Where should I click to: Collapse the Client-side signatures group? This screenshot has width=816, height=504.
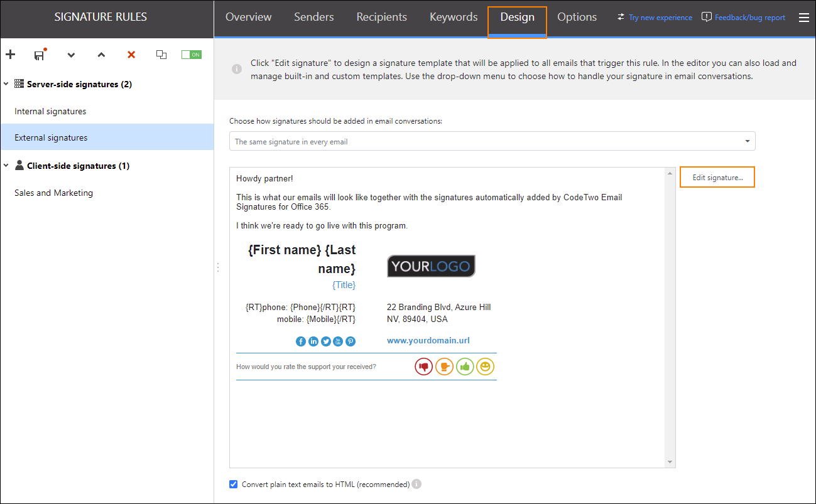(6, 165)
